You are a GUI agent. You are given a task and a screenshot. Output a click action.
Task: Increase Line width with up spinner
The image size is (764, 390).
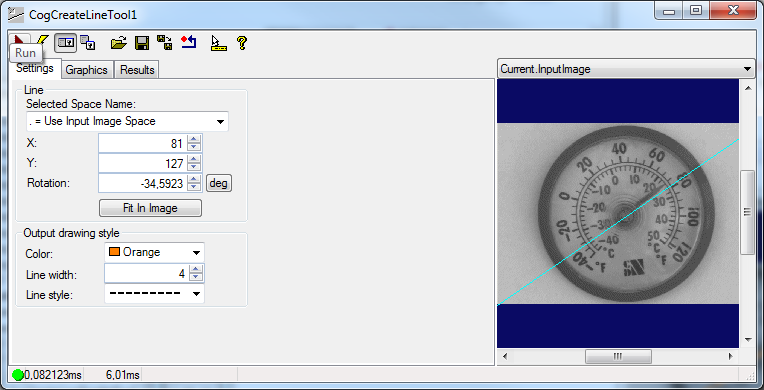[196, 270]
